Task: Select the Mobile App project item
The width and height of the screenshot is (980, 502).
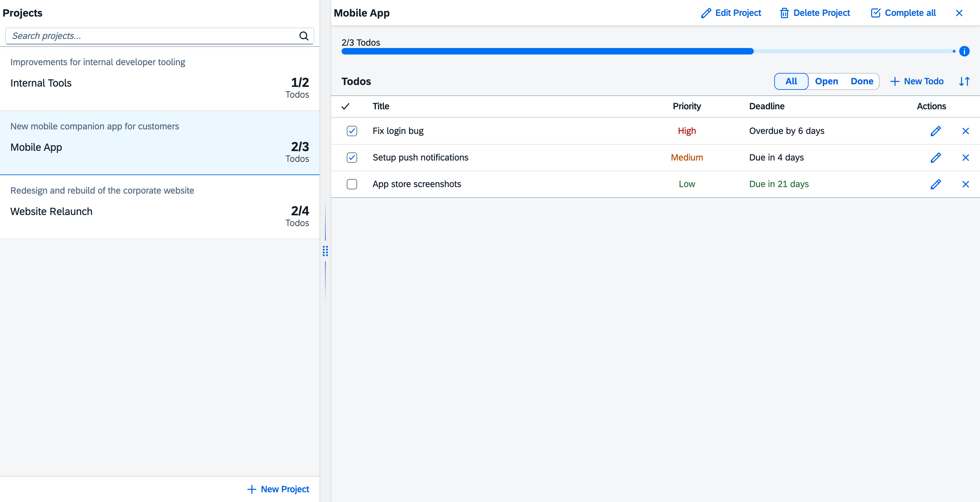Action: pyautogui.click(x=160, y=143)
